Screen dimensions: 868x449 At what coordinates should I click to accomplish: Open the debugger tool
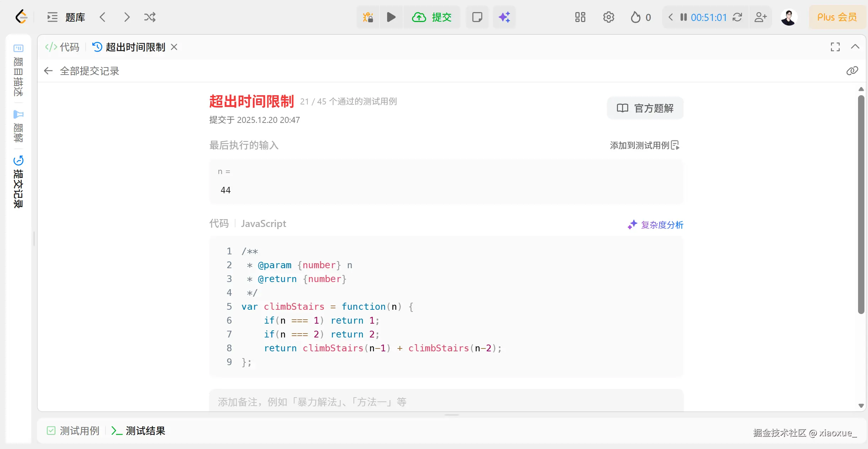click(368, 17)
